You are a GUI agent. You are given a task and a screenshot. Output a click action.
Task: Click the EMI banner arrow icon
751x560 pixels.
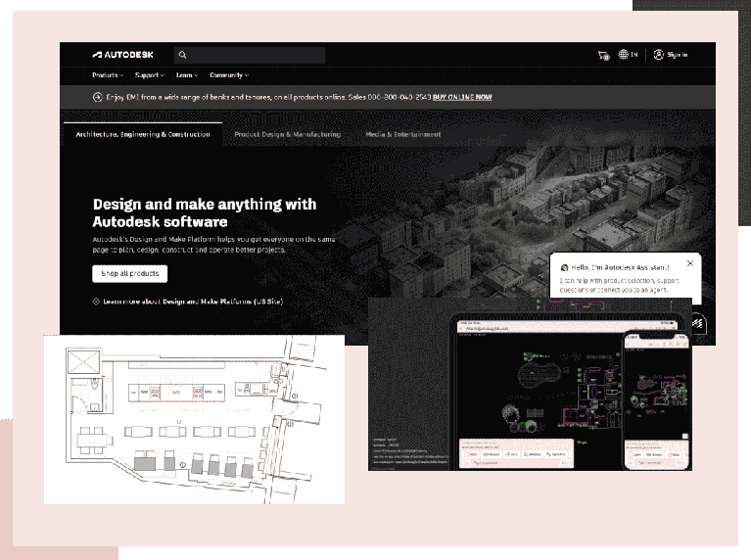pyautogui.click(x=97, y=97)
